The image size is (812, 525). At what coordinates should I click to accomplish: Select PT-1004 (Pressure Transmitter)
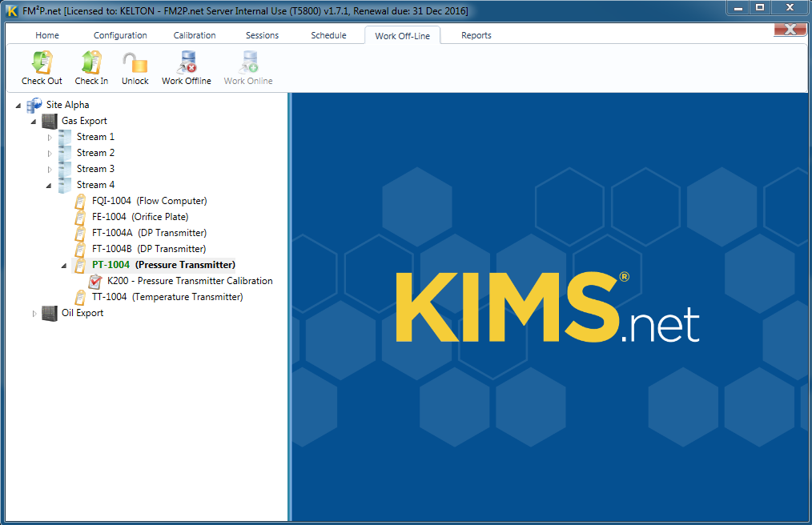point(163,265)
